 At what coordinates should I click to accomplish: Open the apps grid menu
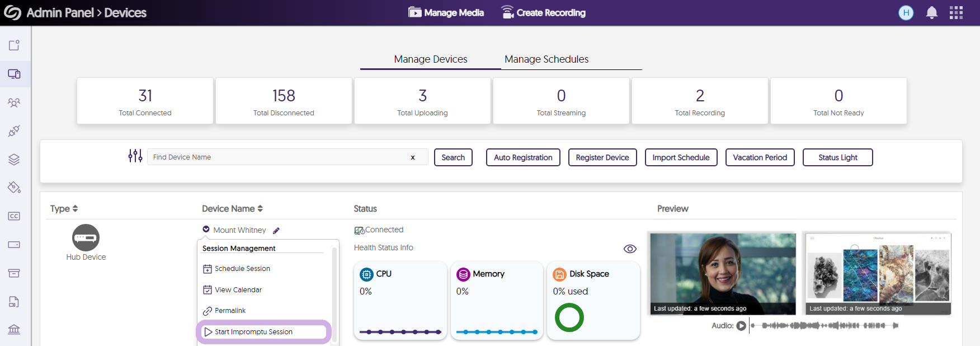coord(956,13)
